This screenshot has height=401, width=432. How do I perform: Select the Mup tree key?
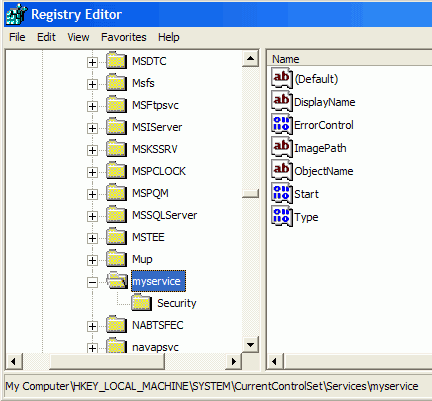[142, 259]
